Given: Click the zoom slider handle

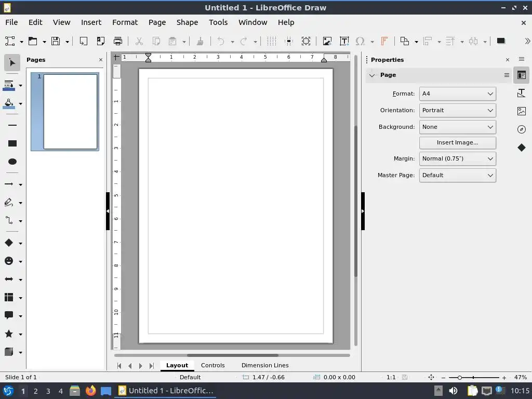Looking at the screenshot, I should tap(459, 377).
